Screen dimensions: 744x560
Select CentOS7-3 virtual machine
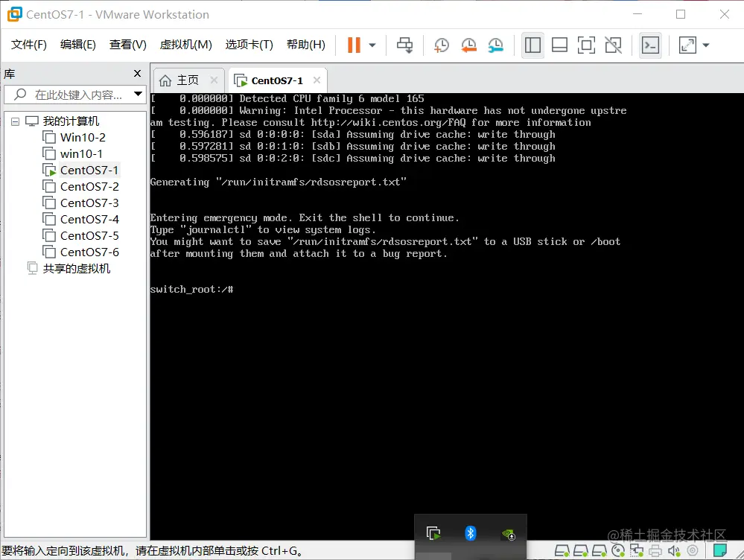(89, 203)
